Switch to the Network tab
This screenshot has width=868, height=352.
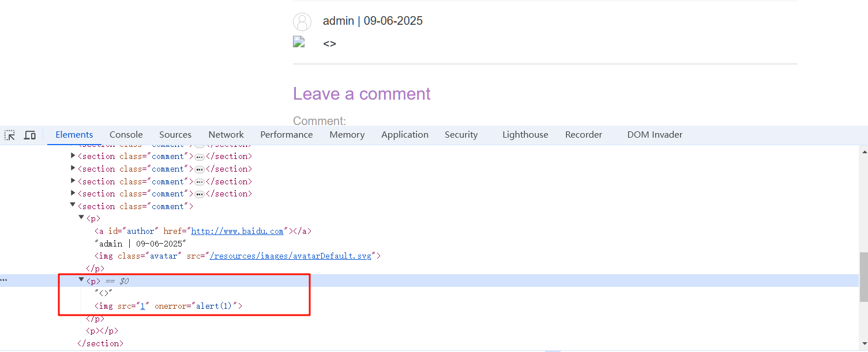(226, 135)
